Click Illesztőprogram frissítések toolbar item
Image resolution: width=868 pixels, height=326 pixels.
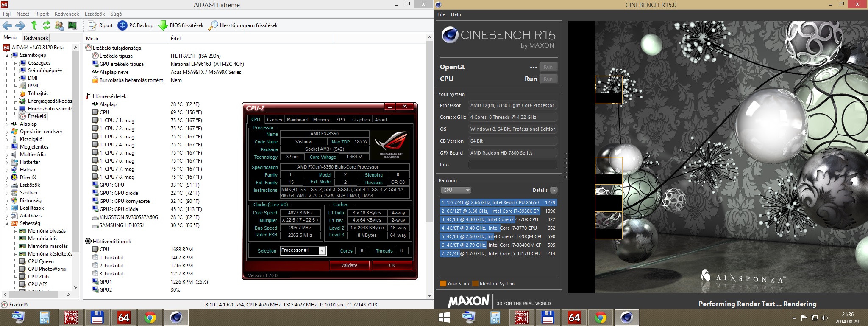tap(243, 25)
